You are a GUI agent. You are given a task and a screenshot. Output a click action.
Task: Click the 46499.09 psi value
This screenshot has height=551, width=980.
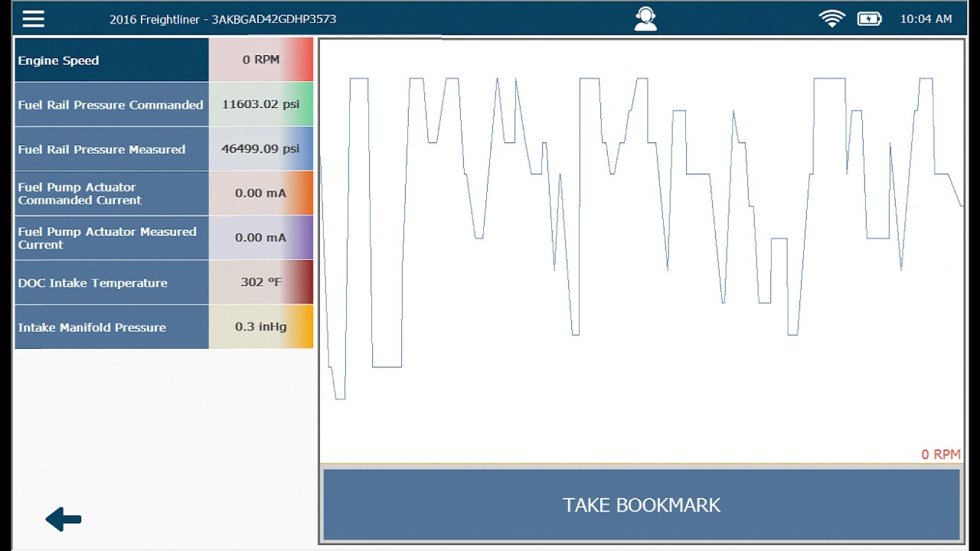click(x=261, y=149)
